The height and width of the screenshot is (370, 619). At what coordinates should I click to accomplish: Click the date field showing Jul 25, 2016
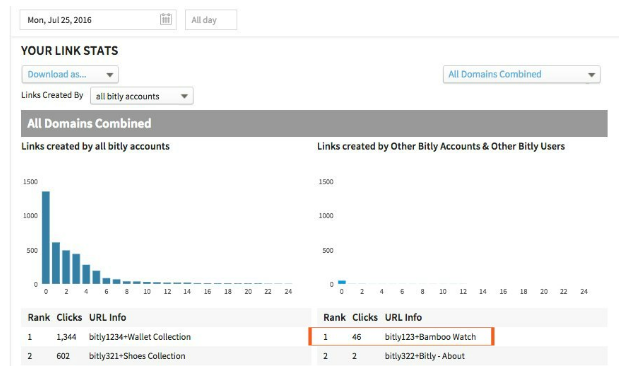98,19
